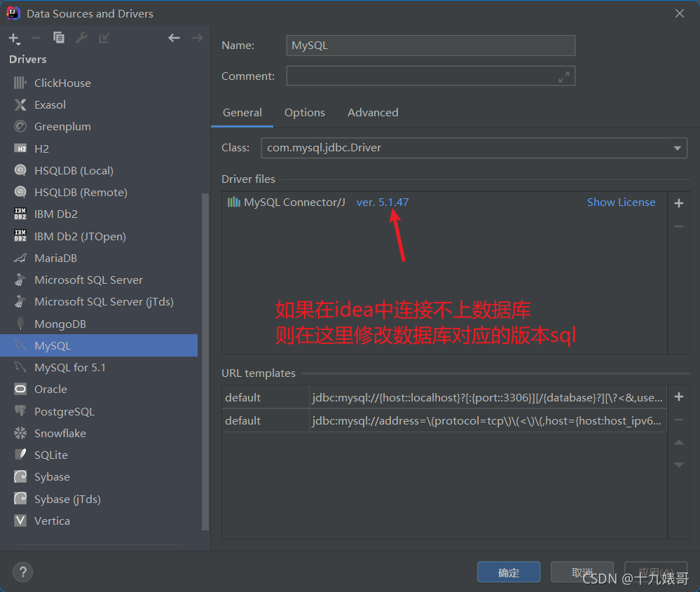
Task: Select the Exasol driver icon
Action: tap(20, 104)
